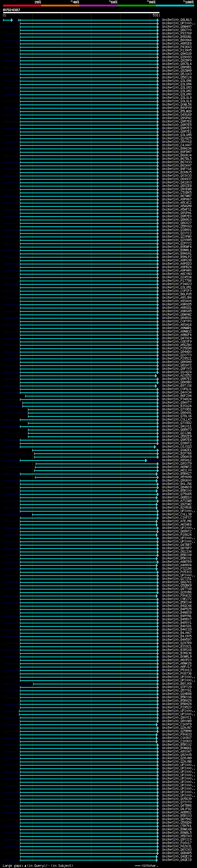Select hit label UniRef100_Q3LUM6
The image size is (197, 868).
pos(177,81)
